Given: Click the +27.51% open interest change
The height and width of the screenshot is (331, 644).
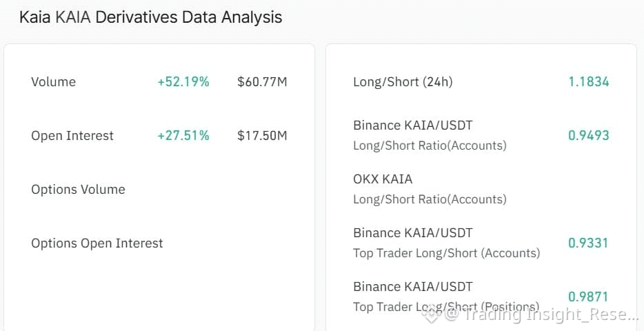Looking at the screenshot, I should [x=183, y=135].
